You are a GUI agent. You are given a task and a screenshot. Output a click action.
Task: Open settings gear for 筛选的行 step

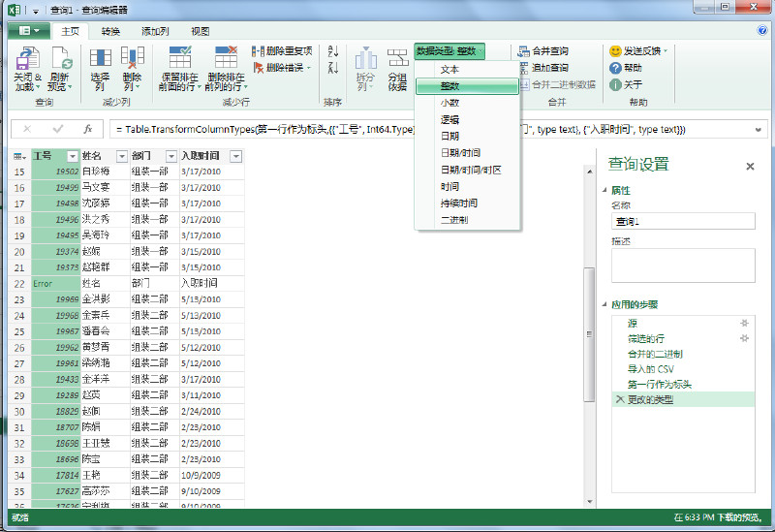[744, 339]
